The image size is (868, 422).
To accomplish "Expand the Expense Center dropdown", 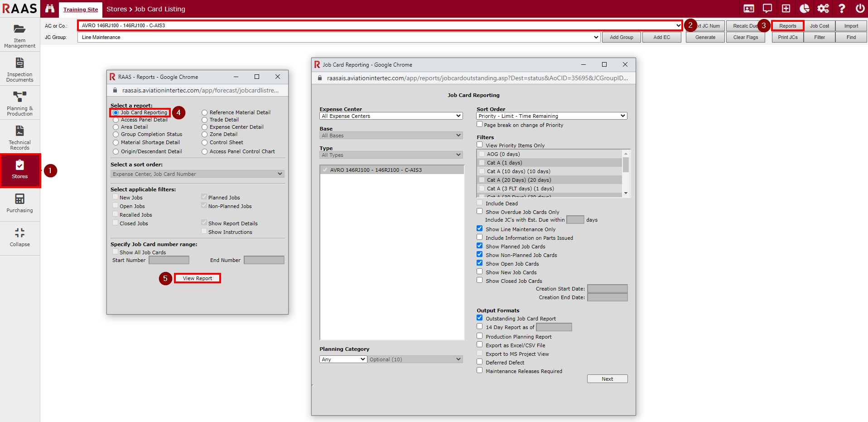I will click(x=391, y=116).
